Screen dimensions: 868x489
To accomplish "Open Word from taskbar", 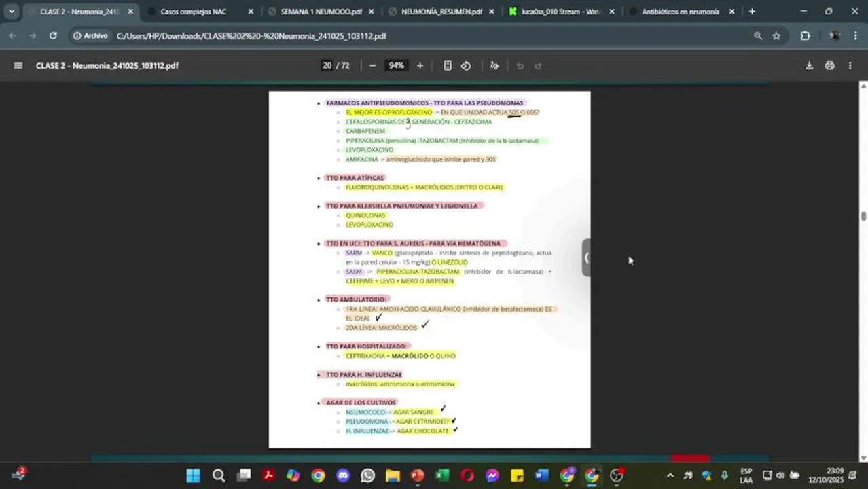I will click(x=541, y=475).
